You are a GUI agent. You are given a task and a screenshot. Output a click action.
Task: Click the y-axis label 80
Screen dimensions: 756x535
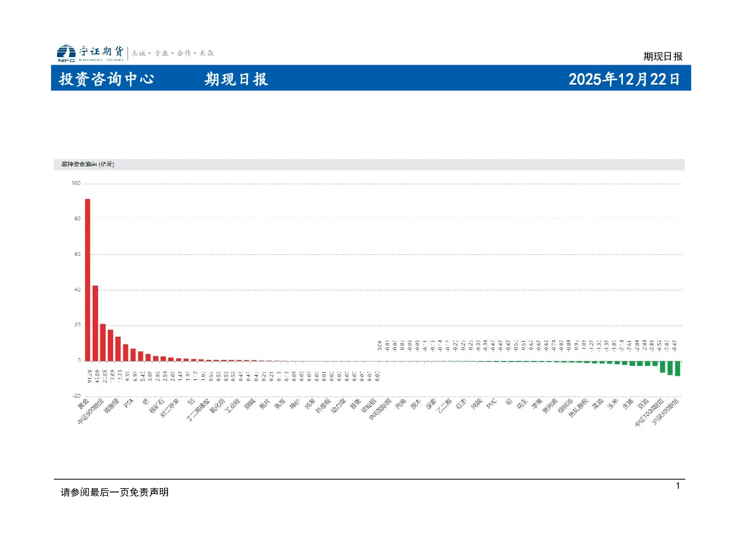tap(78, 219)
